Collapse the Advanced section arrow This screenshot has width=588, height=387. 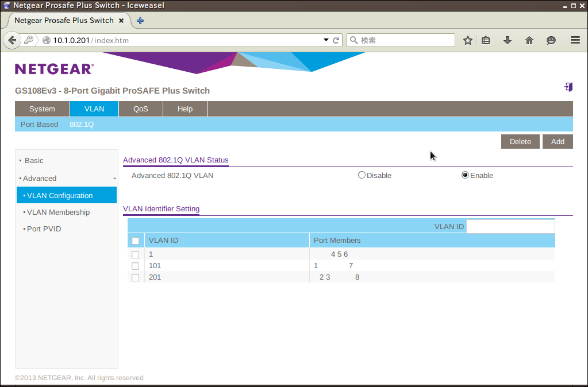coord(114,179)
